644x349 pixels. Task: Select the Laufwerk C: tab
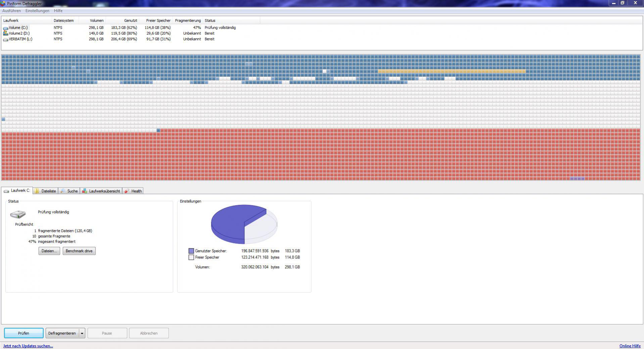tap(17, 191)
